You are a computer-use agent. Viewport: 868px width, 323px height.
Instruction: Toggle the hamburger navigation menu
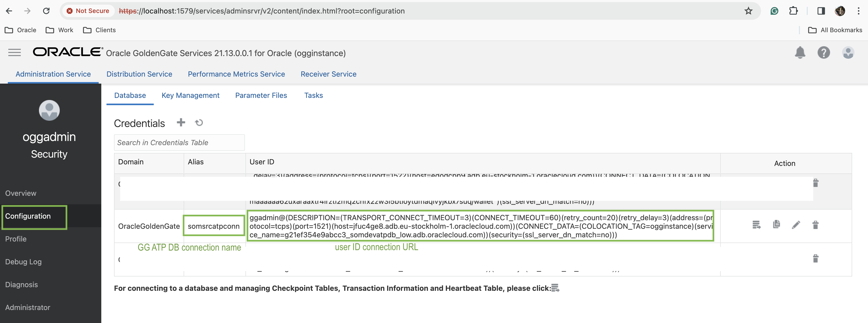pyautogui.click(x=15, y=52)
